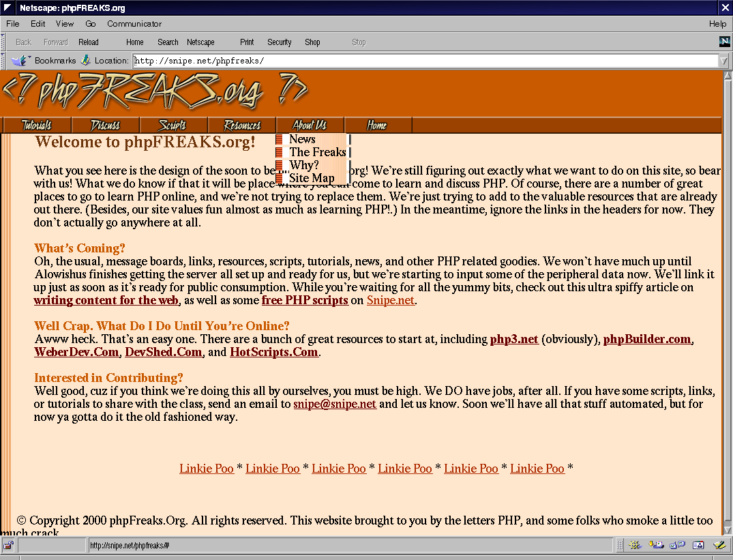Open the location history dropdown arrow
The height and width of the screenshot is (560, 733).
point(723,60)
